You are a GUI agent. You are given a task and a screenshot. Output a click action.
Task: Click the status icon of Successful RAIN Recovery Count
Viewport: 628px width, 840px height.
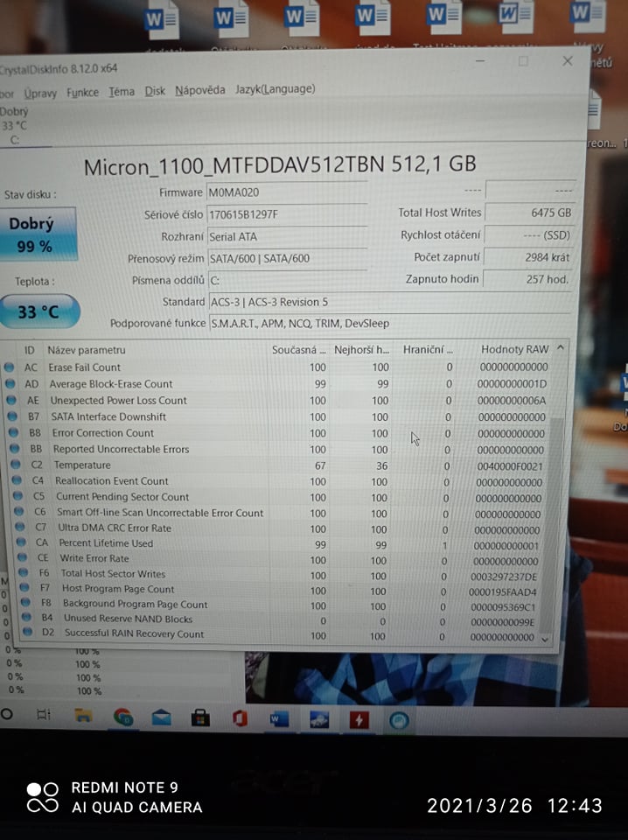27,632
